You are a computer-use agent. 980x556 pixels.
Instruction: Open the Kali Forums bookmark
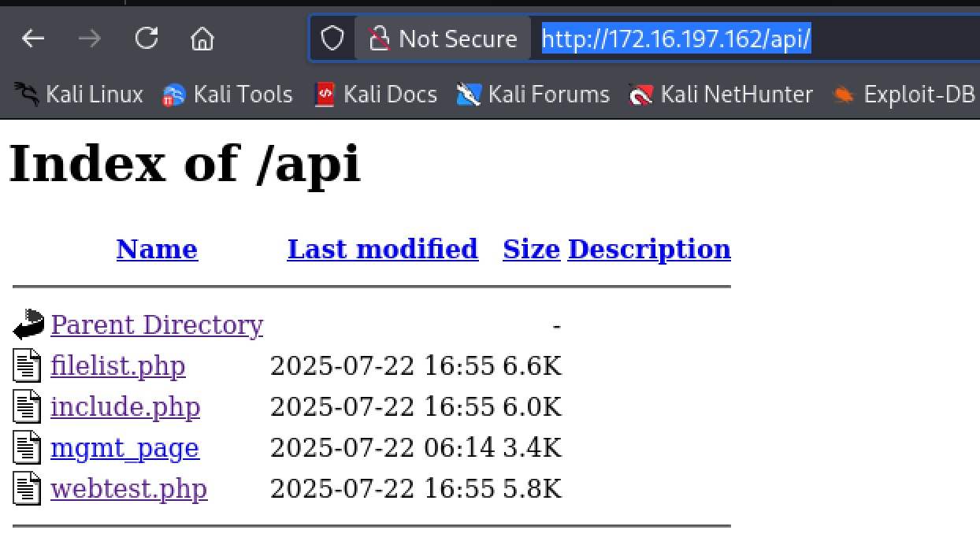[533, 95]
